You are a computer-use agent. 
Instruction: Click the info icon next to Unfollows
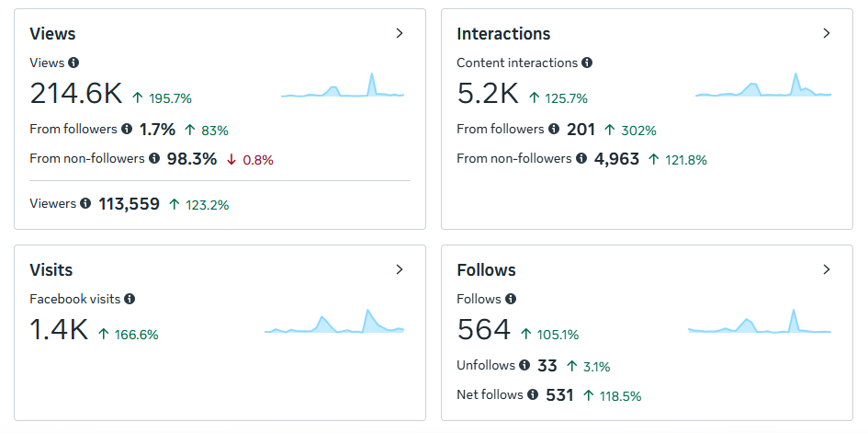click(524, 365)
